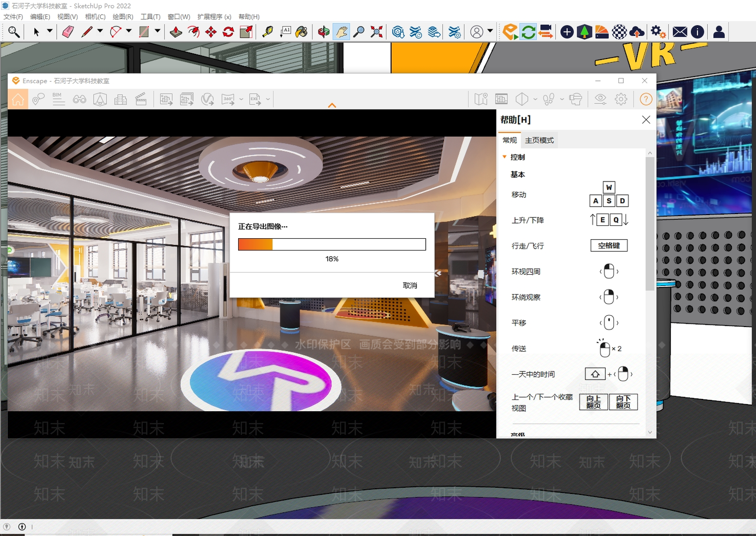756x536 pixels.
Task: Pick the Tape Measure tool
Action: [267, 32]
